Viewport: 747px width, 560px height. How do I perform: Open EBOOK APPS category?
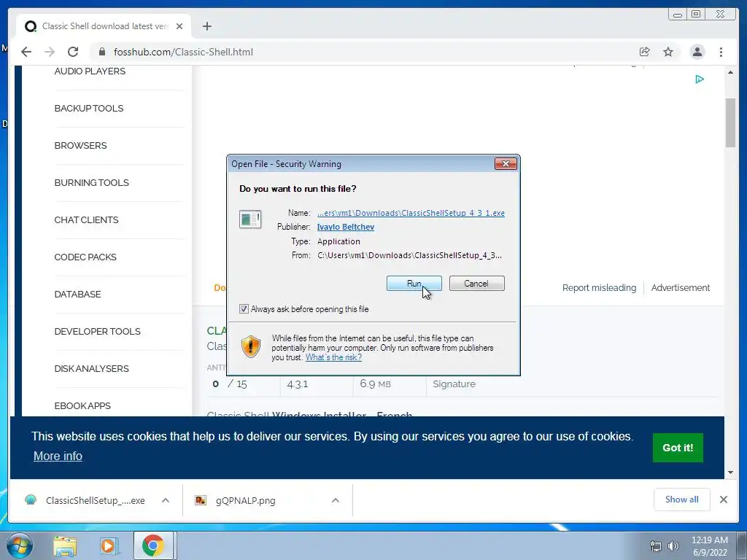click(82, 405)
